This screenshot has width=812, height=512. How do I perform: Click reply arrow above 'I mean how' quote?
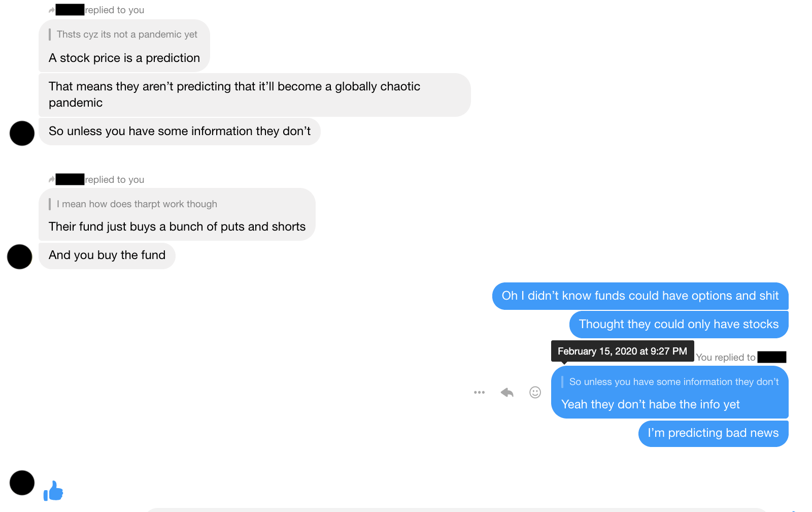coord(52,179)
